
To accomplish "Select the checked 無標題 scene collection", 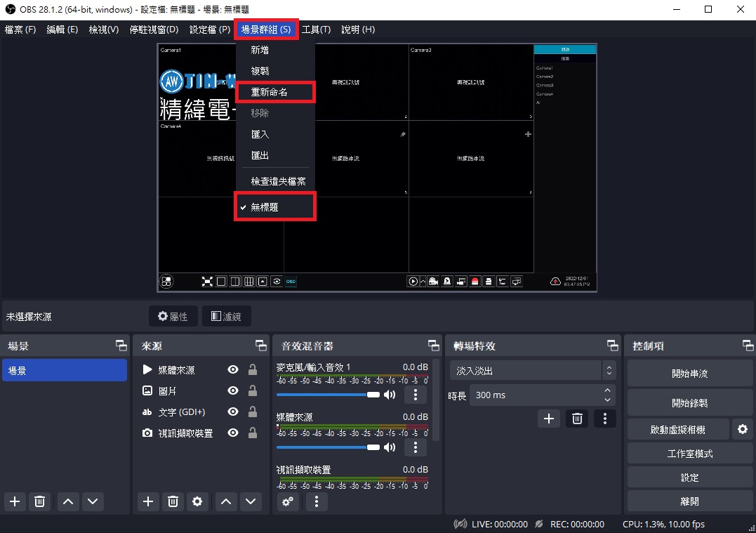I will pyautogui.click(x=275, y=207).
